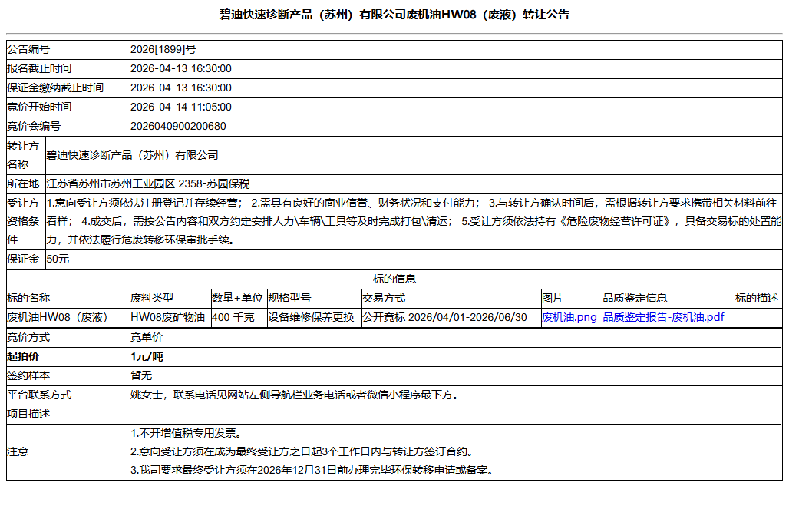Click the 竞价方式 label

click(x=28, y=337)
